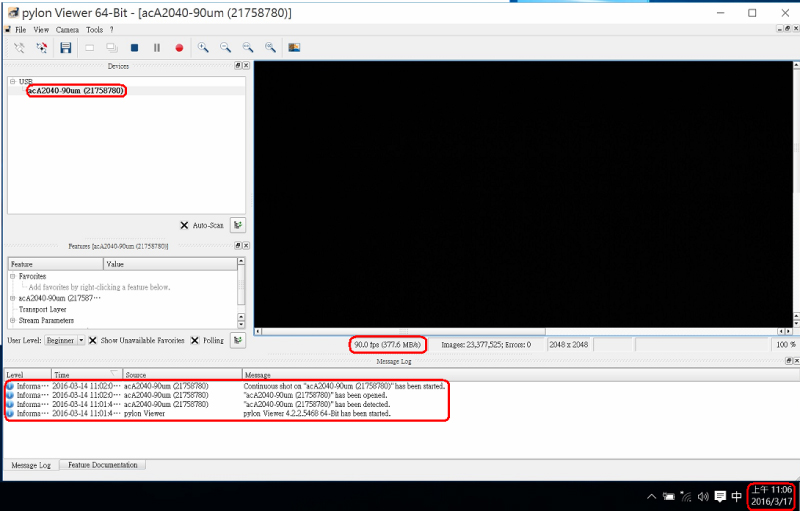Collapse the USB node in Devices

13,81
